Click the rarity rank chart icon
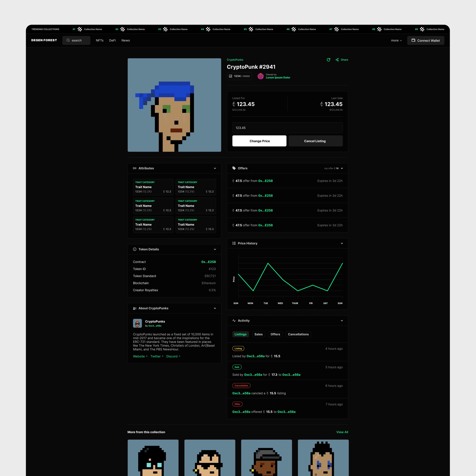The height and width of the screenshot is (476, 476). (x=231, y=76)
